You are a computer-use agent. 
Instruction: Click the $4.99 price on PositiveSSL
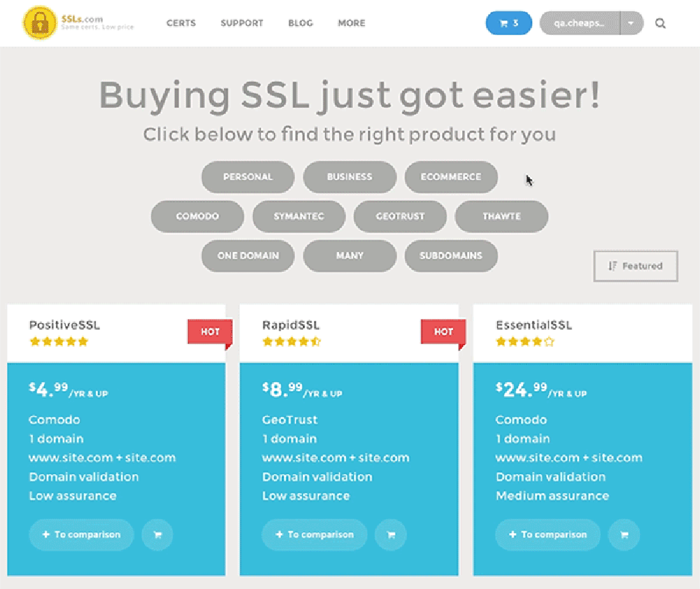69,390
